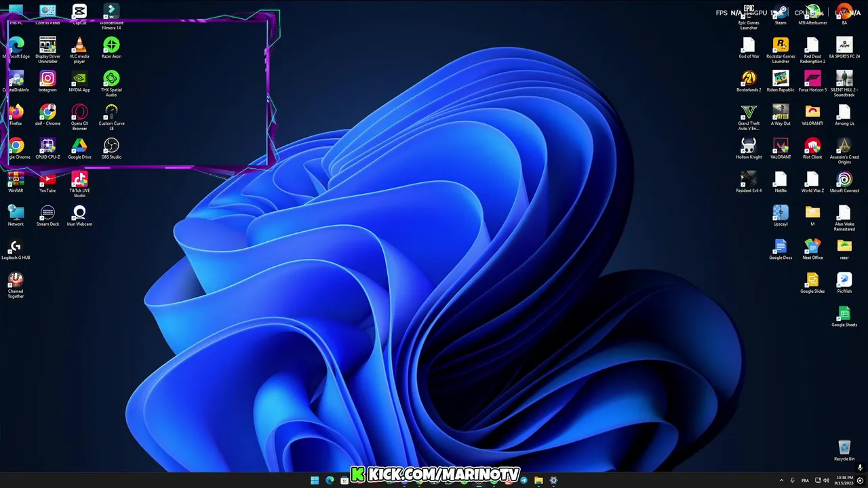Open File Explorer from the taskbar
The height and width of the screenshot is (488, 868).
pos(538,481)
